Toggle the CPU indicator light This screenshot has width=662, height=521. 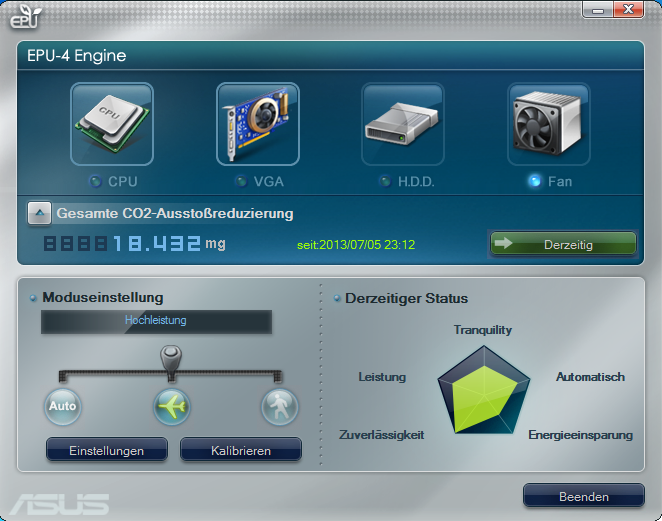pos(96,182)
